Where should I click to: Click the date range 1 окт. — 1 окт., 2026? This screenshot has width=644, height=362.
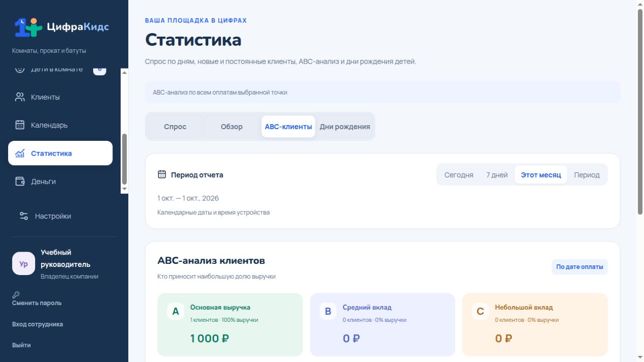[188, 198]
